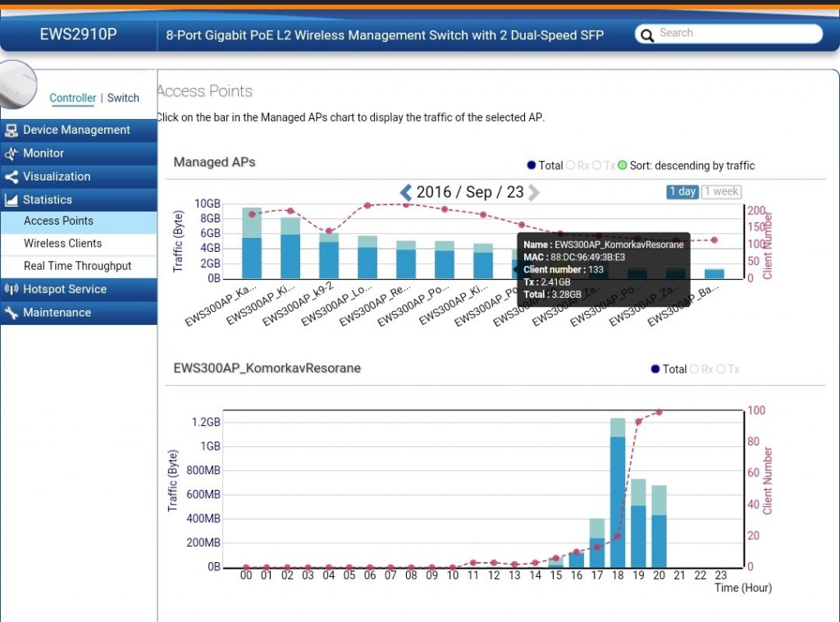Switch to the Switch view
840x622 pixels.
[x=123, y=98]
